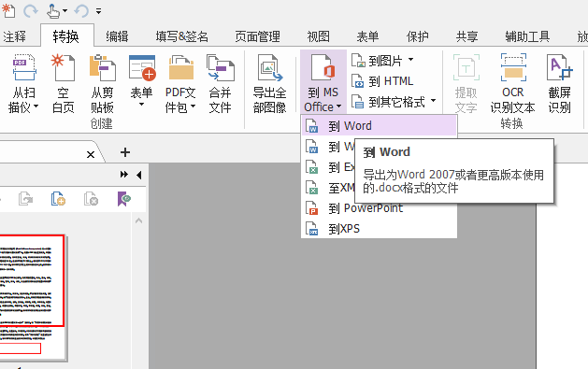Viewport: 588px width, 369px height.
Task: Select the second Word export item
Action: tap(328, 147)
